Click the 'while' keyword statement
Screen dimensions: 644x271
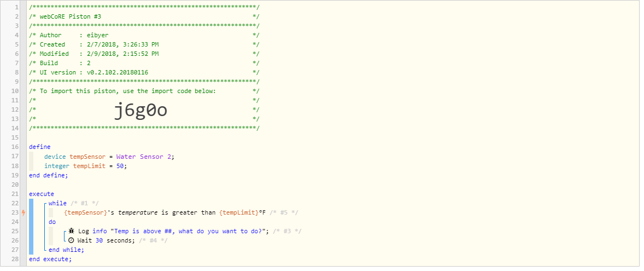click(57, 203)
